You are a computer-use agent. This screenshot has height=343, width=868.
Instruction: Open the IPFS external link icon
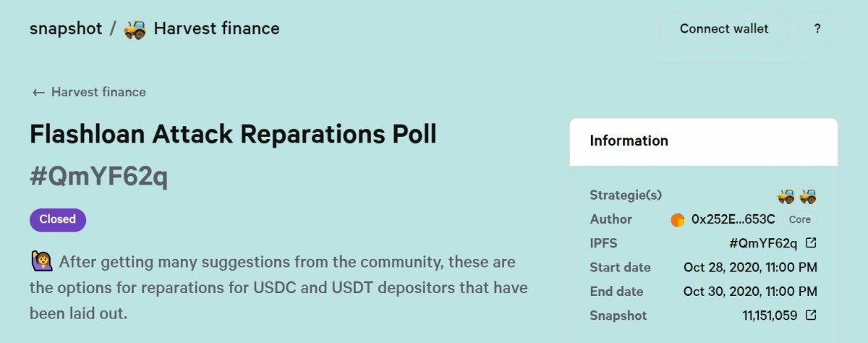[x=811, y=243]
